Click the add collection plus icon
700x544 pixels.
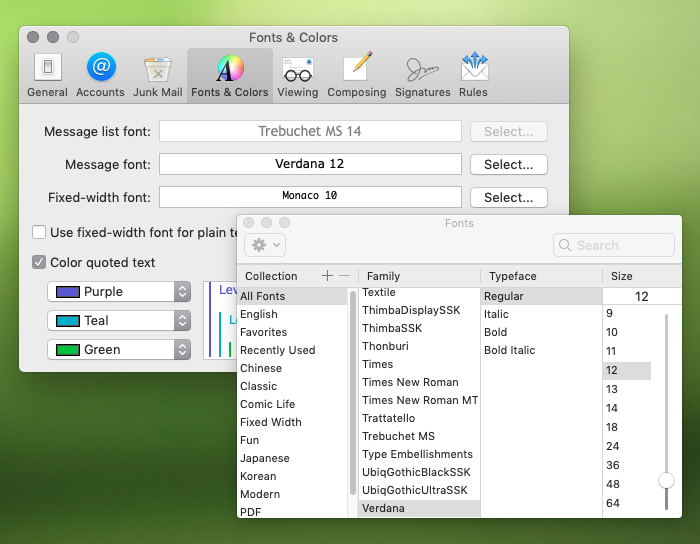point(327,276)
